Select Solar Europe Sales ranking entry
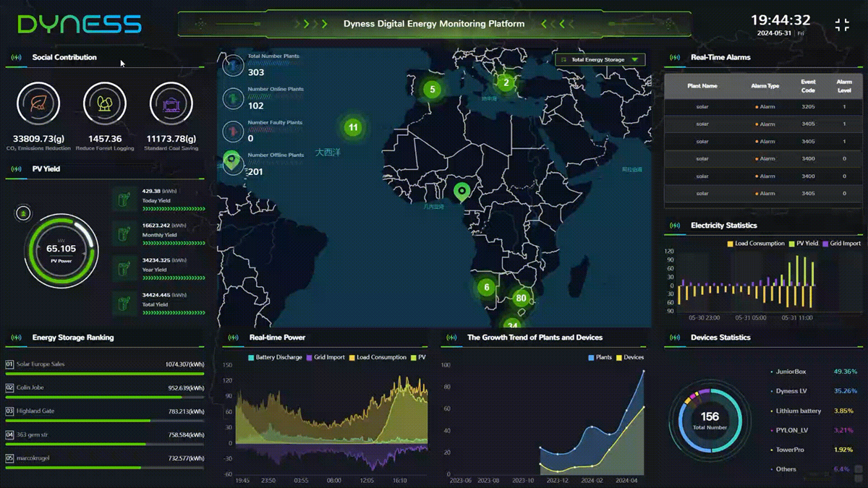This screenshot has height=488, width=868. tap(41, 364)
